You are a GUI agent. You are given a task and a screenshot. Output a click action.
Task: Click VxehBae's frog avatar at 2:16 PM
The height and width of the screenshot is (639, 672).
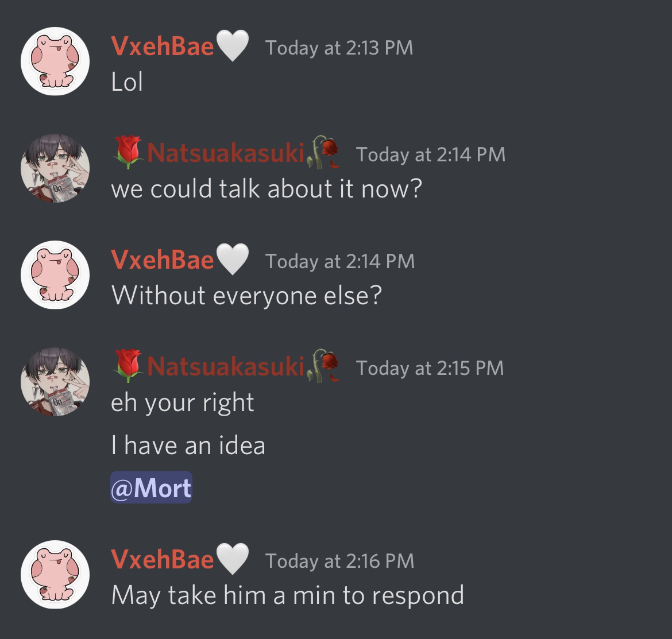[55, 574]
